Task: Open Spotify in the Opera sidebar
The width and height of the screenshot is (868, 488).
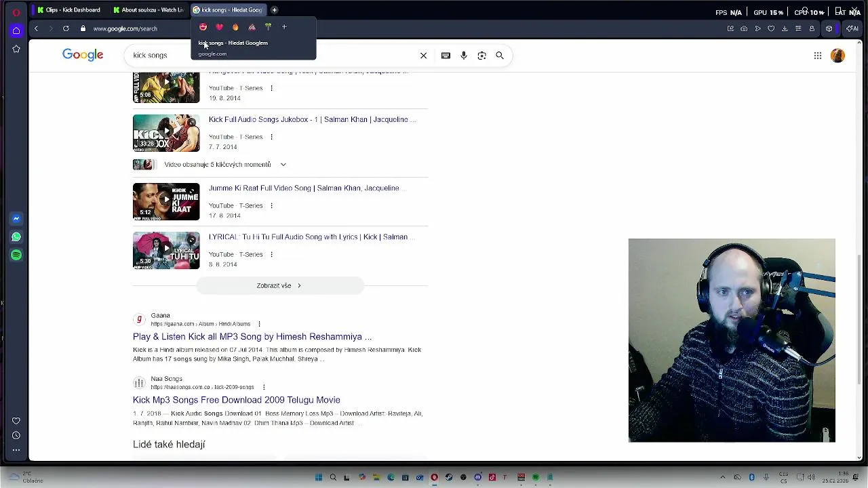Action: point(16,255)
